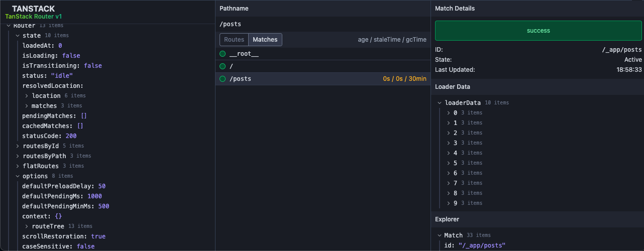Click the id "/_app/posts" explorer value

(x=482, y=245)
